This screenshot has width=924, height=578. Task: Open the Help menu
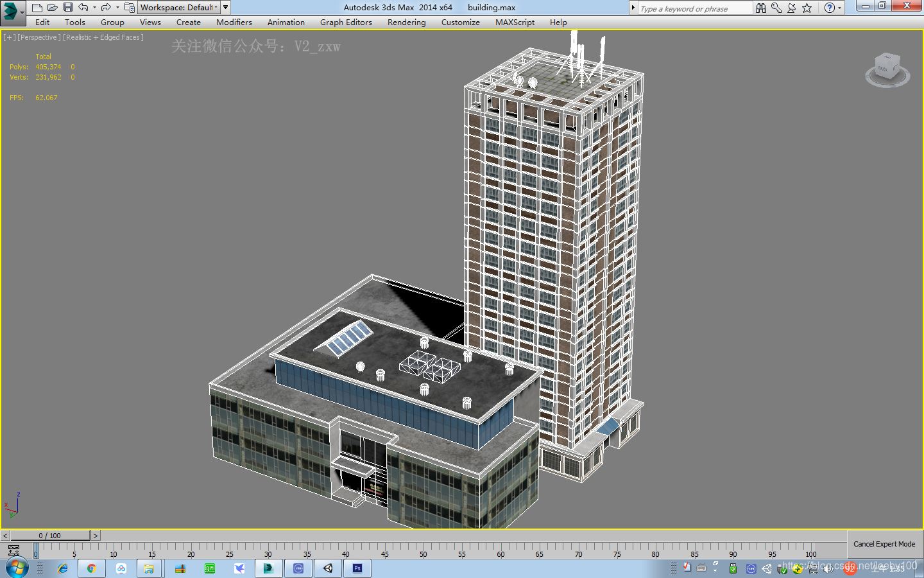point(558,22)
